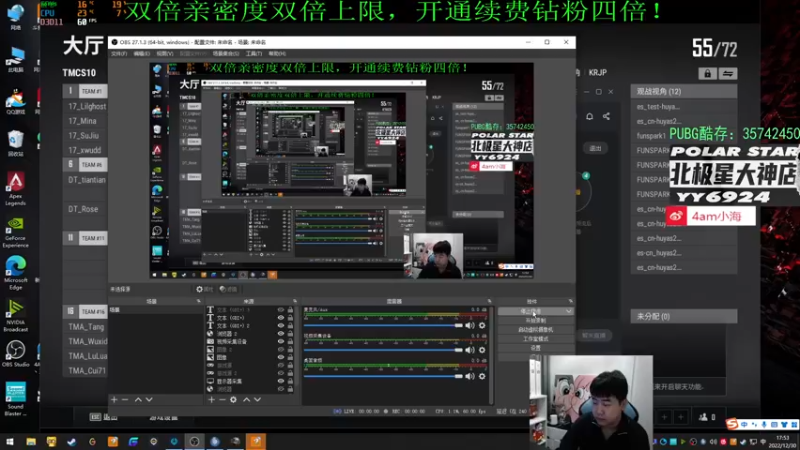Pop out the Audio Mixer dock panel
This screenshot has width=800, height=450.
point(489,302)
